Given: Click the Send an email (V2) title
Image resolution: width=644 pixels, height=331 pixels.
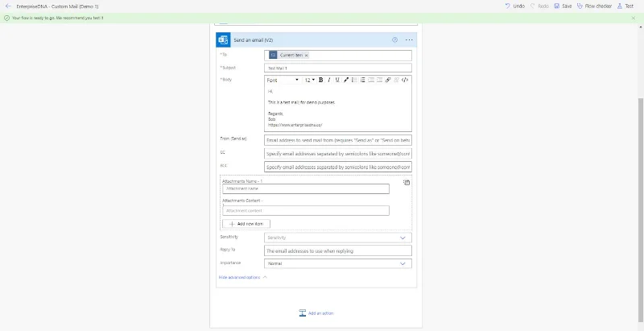Looking at the screenshot, I should (x=254, y=40).
